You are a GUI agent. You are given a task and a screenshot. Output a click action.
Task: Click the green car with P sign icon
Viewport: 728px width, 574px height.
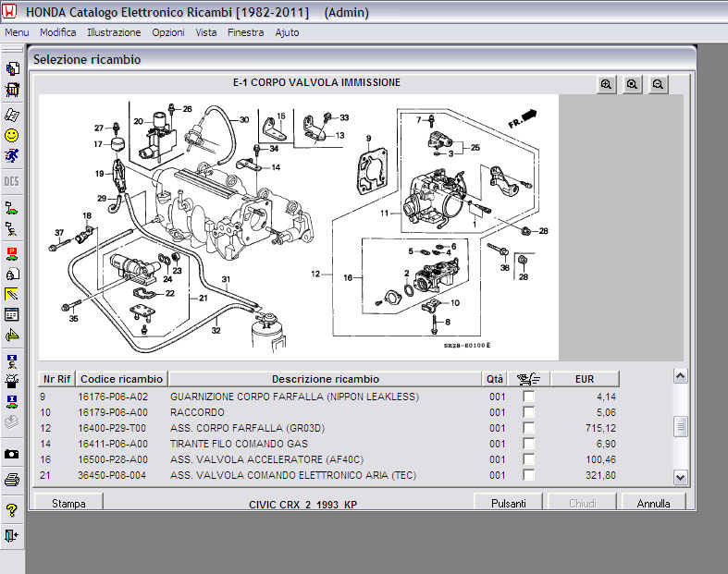(12, 253)
